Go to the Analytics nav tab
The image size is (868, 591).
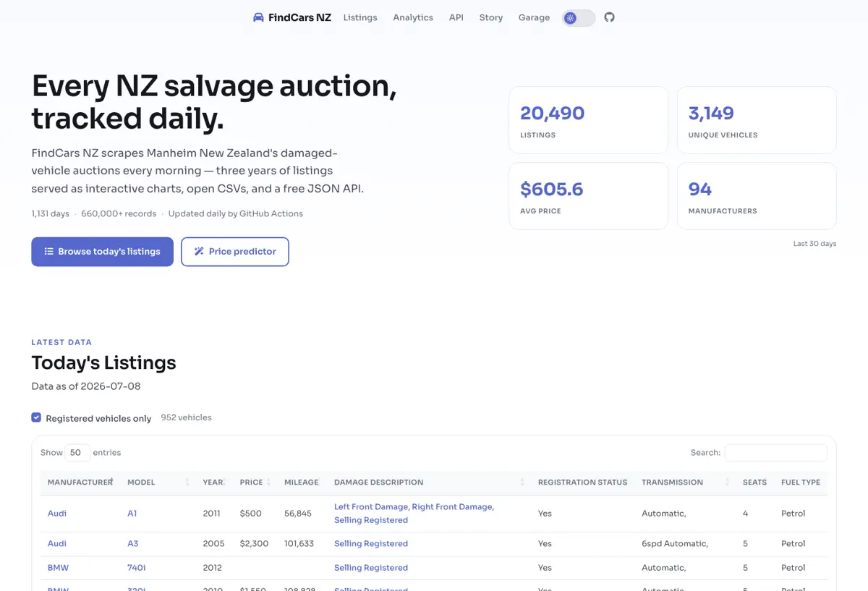pos(413,17)
